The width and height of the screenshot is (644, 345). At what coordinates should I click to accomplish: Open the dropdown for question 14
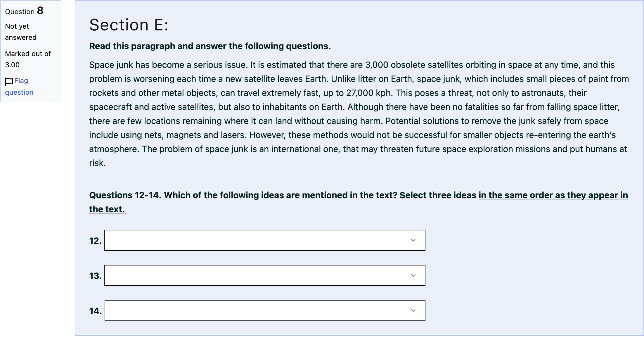[x=265, y=310]
